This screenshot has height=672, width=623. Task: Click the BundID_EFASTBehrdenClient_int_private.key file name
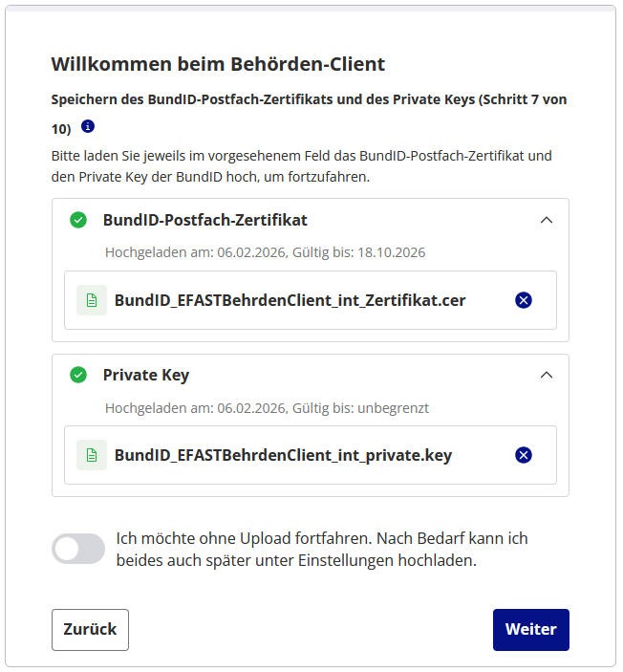tap(284, 455)
